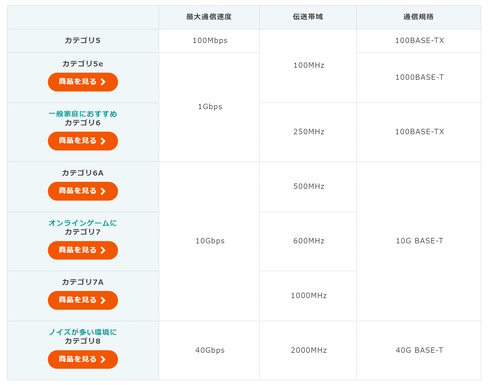This screenshot has height=385, width=490.
Task: Select the 600MHz cell
Action: 309,241
